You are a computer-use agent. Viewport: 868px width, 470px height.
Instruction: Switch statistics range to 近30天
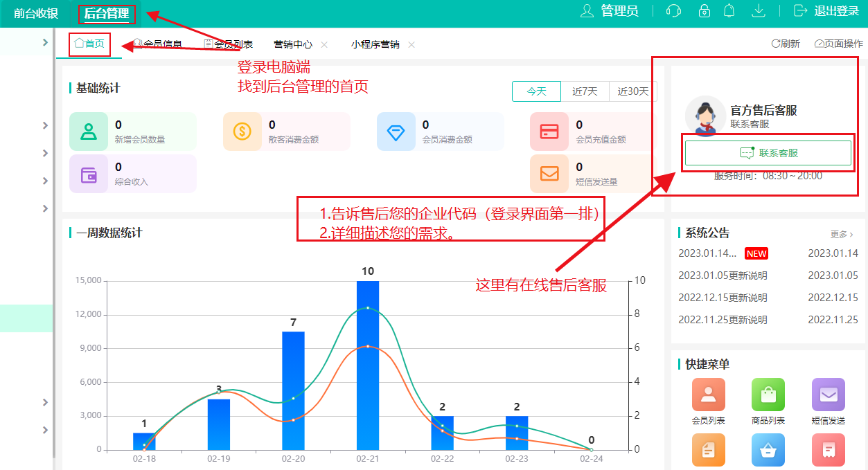pos(633,91)
